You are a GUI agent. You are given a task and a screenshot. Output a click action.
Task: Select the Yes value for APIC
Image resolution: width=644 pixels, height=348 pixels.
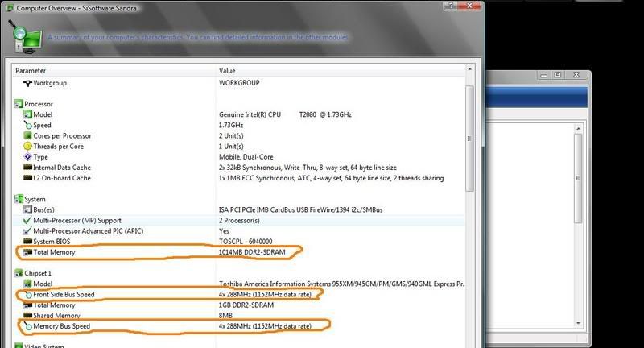click(224, 231)
